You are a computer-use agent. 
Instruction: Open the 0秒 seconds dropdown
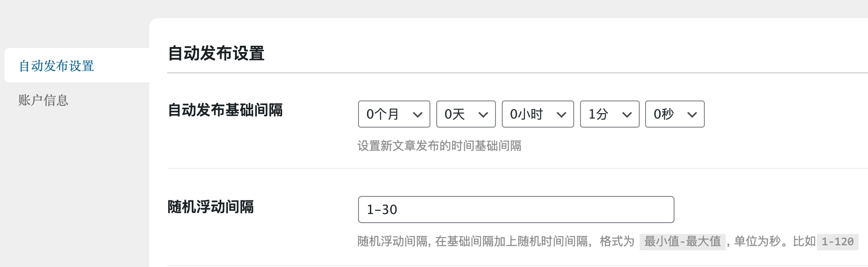675,114
